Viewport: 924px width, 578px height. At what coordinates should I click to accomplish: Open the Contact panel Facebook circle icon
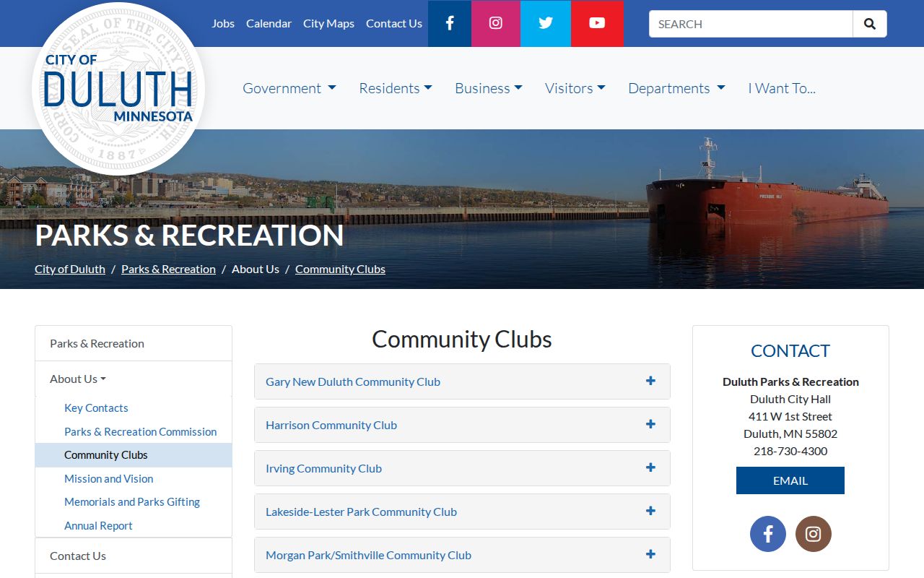pyautogui.click(x=768, y=534)
